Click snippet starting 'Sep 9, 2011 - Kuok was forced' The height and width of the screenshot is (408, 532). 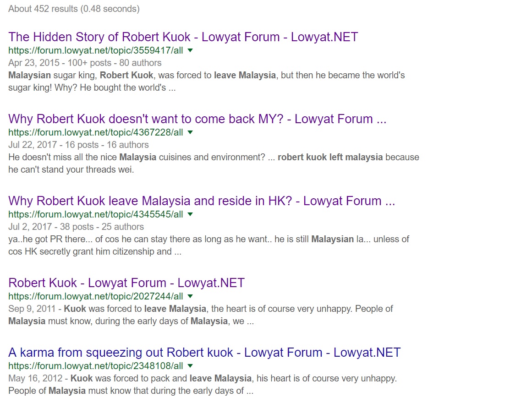point(201,315)
